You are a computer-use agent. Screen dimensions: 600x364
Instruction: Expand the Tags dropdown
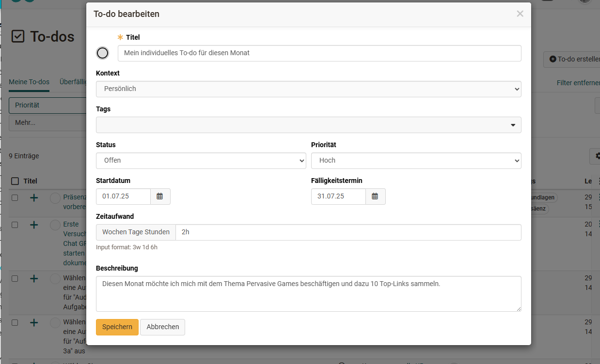coord(308,125)
